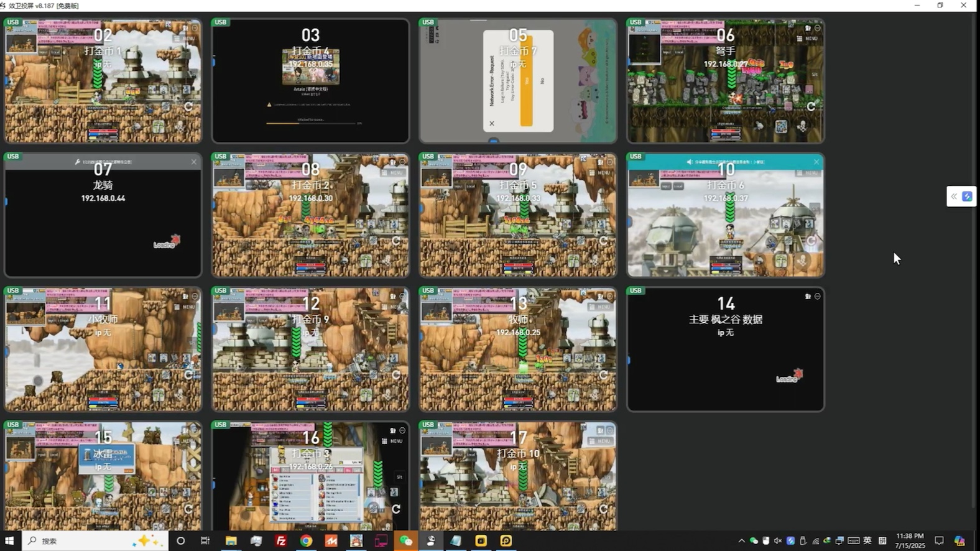The image size is (980, 551).
Task: Click the orange Yes button on device 05
Action: [x=527, y=81]
